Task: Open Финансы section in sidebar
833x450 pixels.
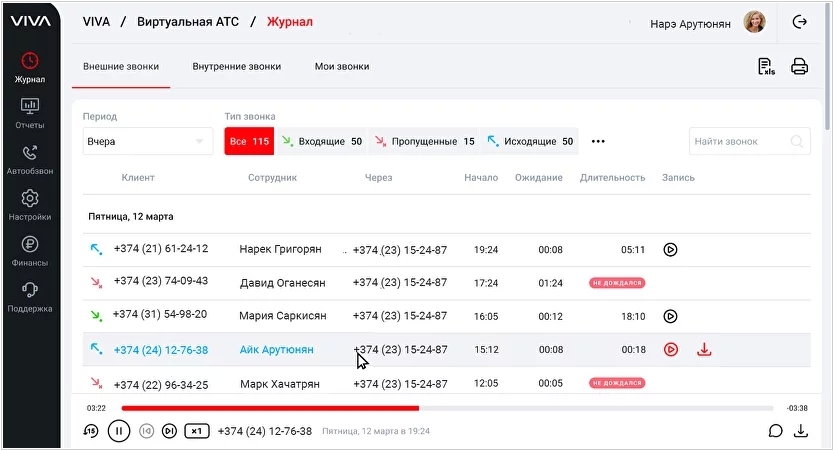Action: click(x=30, y=250)
